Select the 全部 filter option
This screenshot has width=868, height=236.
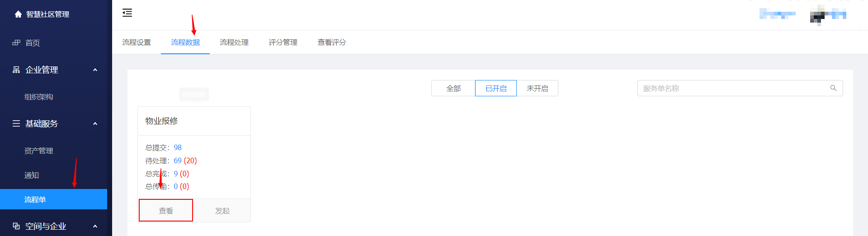[x=453, y=88]
